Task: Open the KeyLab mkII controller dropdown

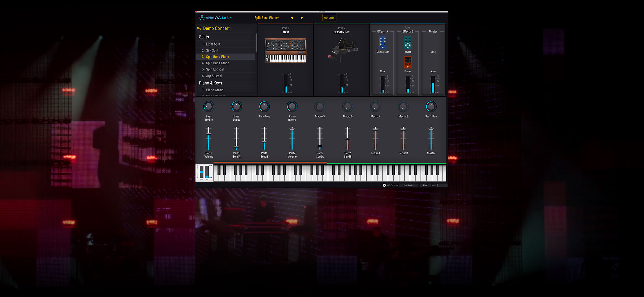Action: (x=409, y=185)
